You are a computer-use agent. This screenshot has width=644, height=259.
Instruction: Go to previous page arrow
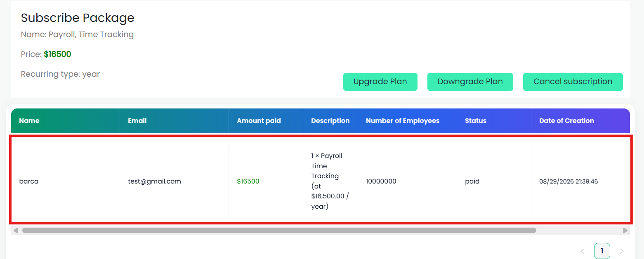[x=582, y=251]
